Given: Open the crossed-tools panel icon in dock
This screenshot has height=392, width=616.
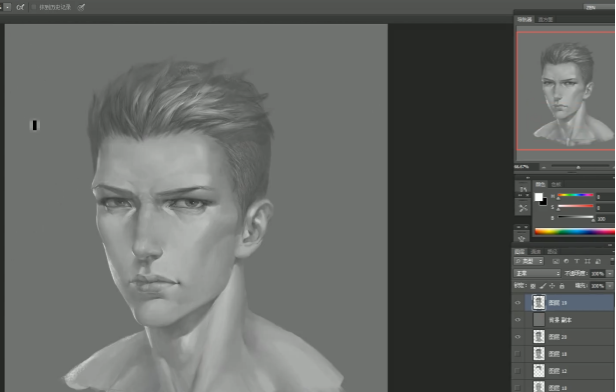Looking at the screenshot, I should click(x=523, y=208).
